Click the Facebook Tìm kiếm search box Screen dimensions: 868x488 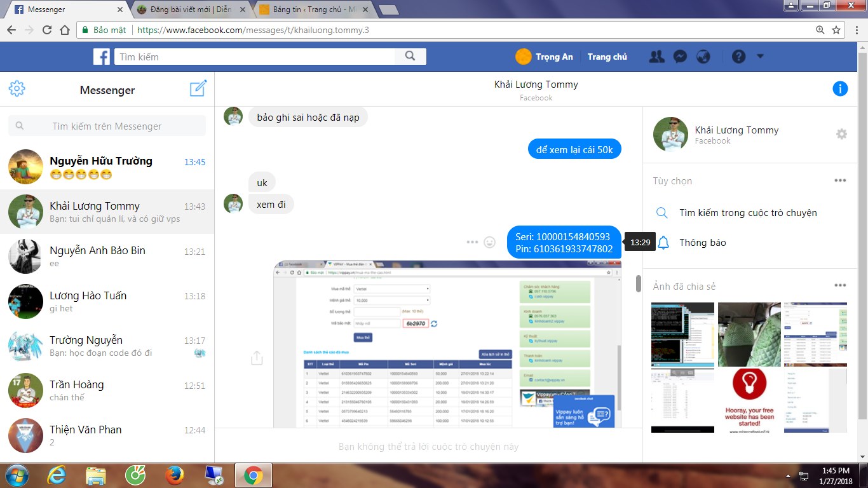click(254, 57)
